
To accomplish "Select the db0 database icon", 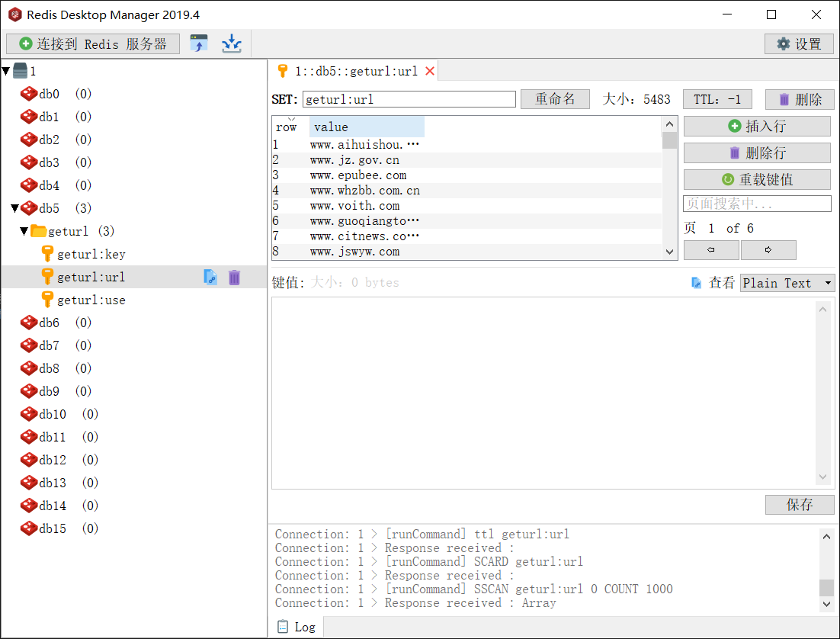I will point(28,94).
